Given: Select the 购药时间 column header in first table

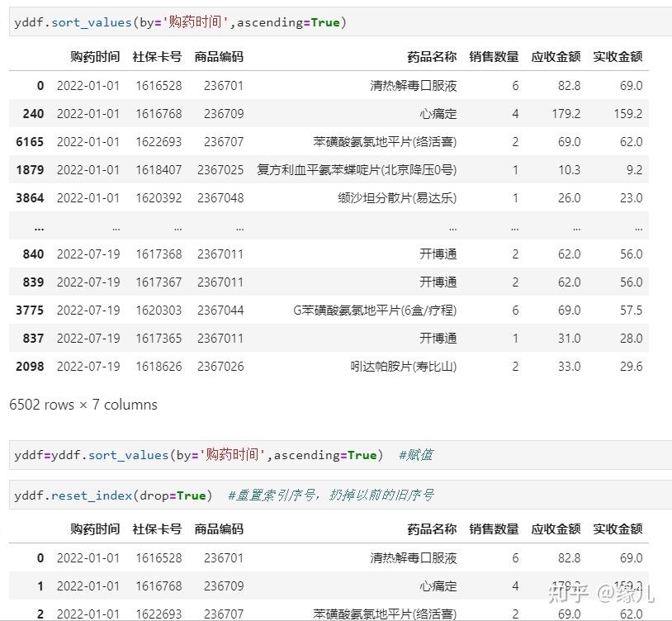Looking at the screenshot, I should [95, 57].
